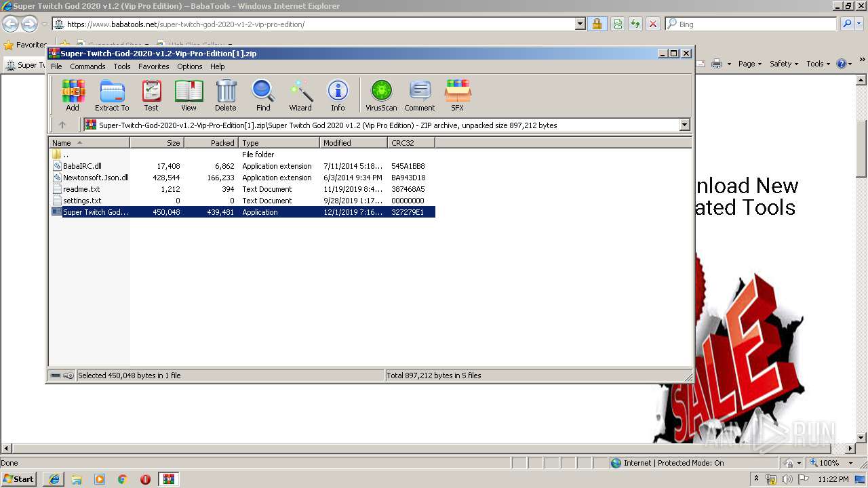868x488 pixels.
Task: Open IE search provider dropdown arrow
Action: (861, 24)
